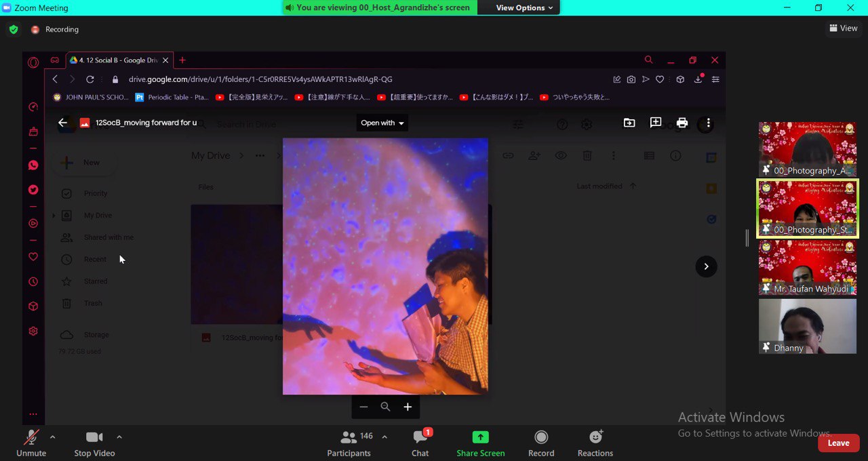Viewport: 868px width, 461px height.
Task: Expand audio options arrow beside Unmute
Action: tap(52, 437)
